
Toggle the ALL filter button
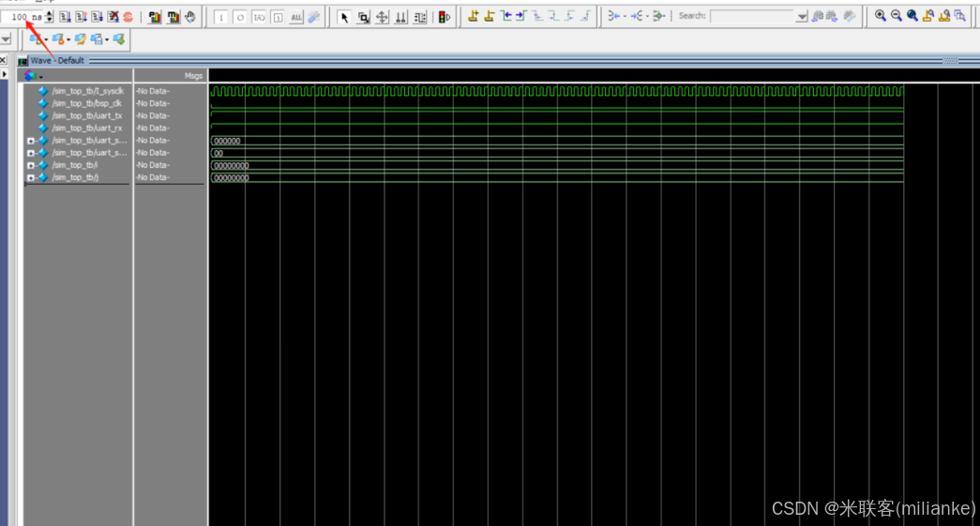pyautogui.click(x=296, y=18)
